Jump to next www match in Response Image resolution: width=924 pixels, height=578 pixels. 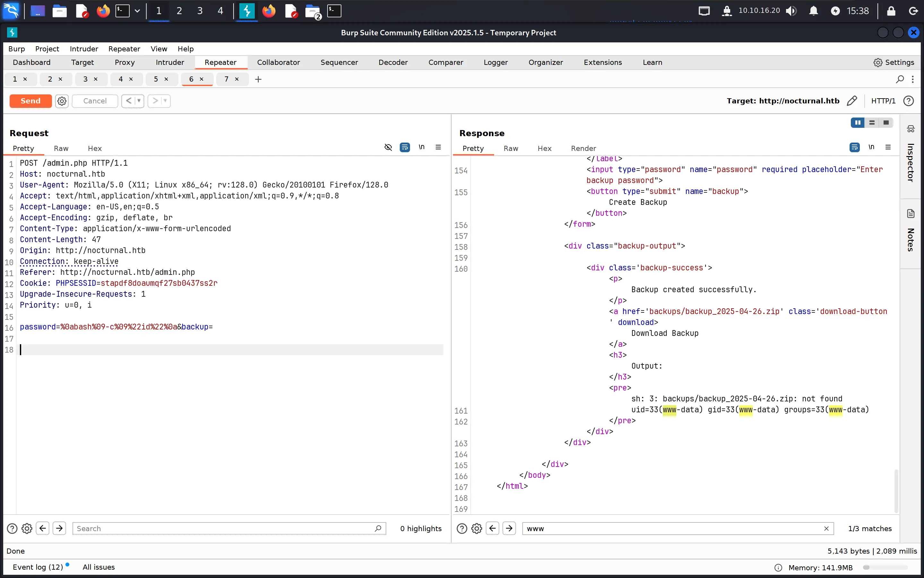509,528
